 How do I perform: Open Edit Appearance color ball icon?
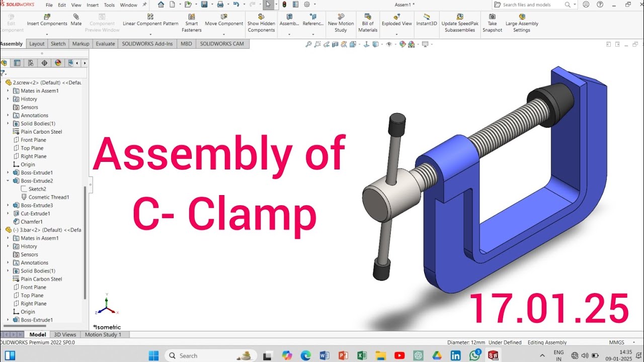click(403, 44)
